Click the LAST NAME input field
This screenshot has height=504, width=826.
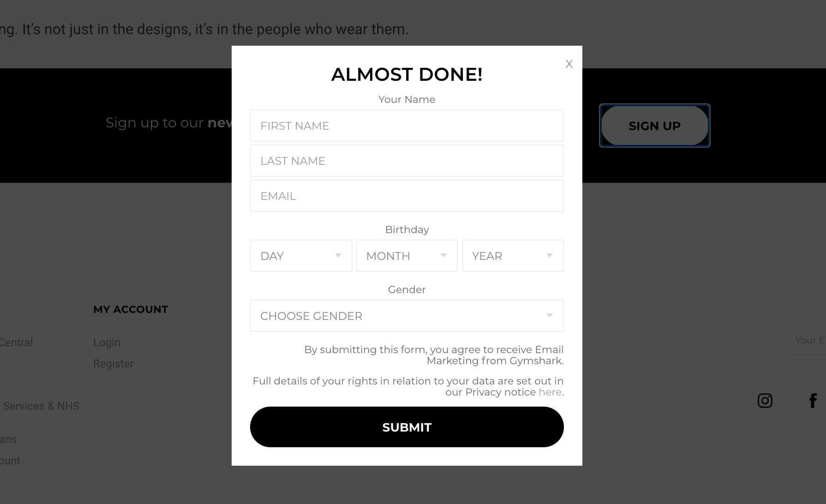click(407, 160)
